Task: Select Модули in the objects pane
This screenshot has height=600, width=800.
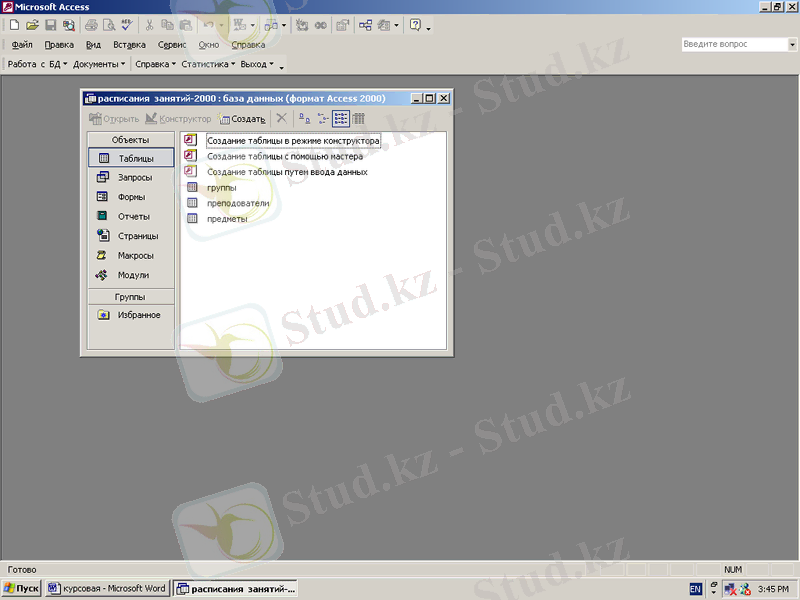Action: [x=131, y=274]
